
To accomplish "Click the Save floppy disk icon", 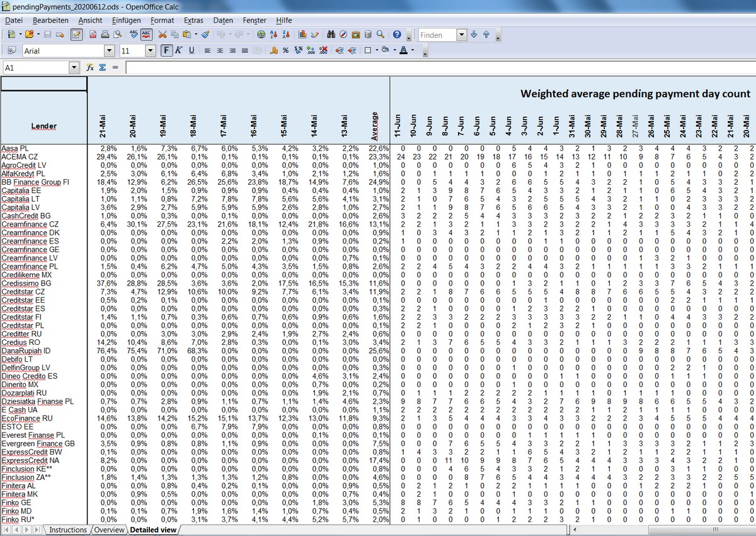I will coord(47,35).
